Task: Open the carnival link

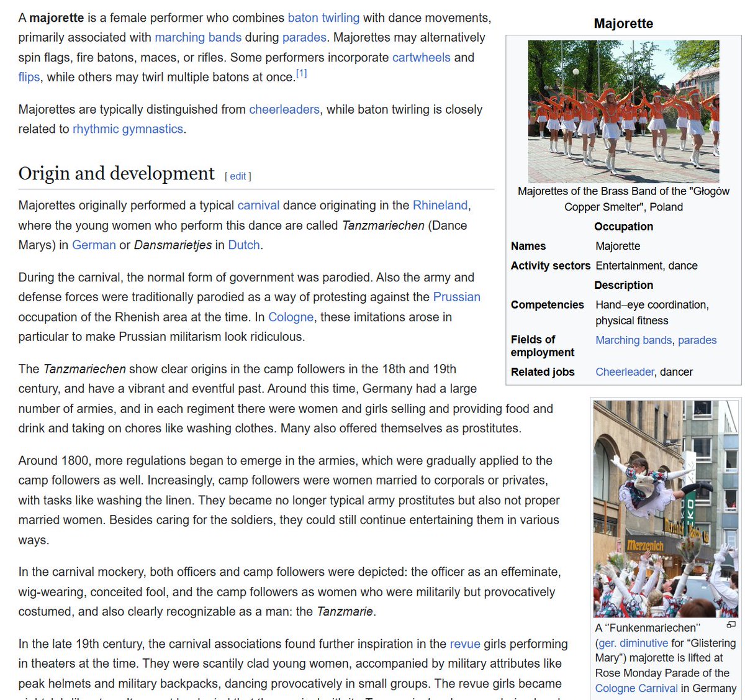Action: (258, 205)
